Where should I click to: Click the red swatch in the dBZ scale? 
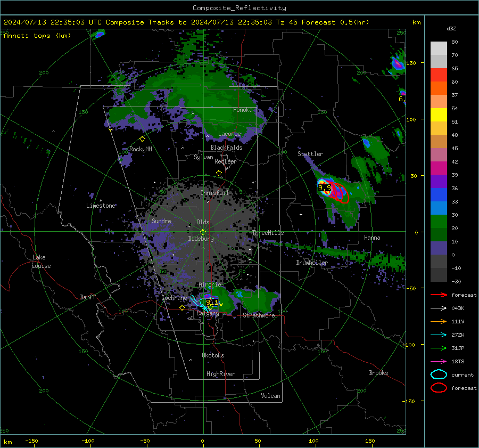(439, 75)
